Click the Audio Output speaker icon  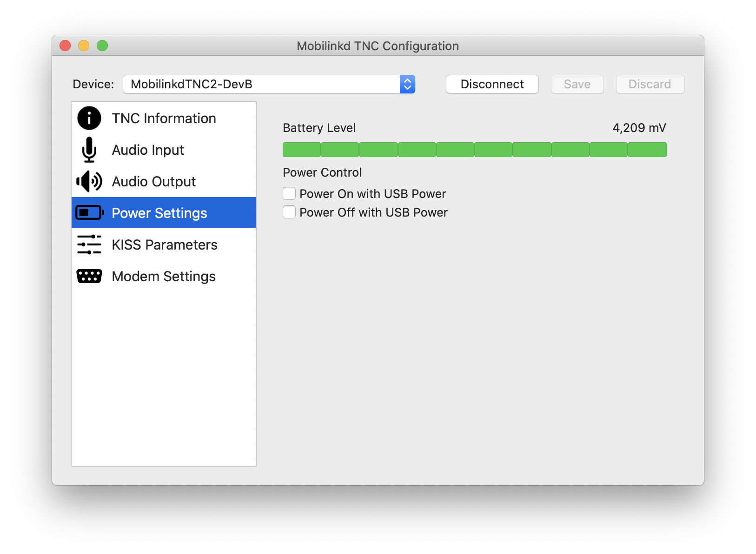(x=89, y=181)
